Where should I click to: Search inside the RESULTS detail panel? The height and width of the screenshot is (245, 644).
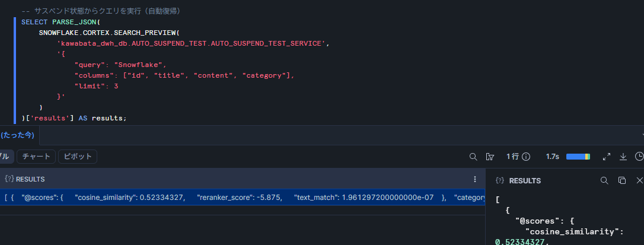coord(604,180)
